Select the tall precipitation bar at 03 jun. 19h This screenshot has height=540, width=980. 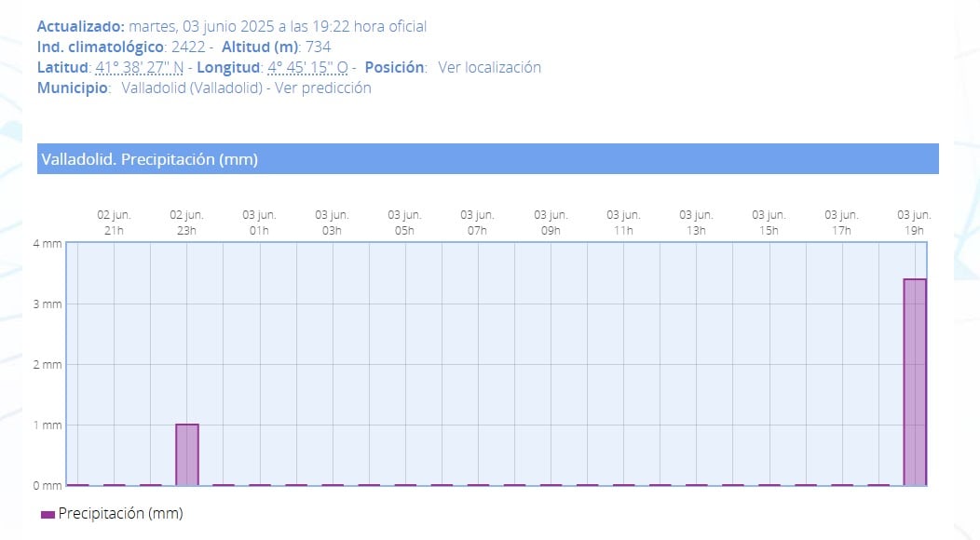pyautogui.click(x=915, y=382)
